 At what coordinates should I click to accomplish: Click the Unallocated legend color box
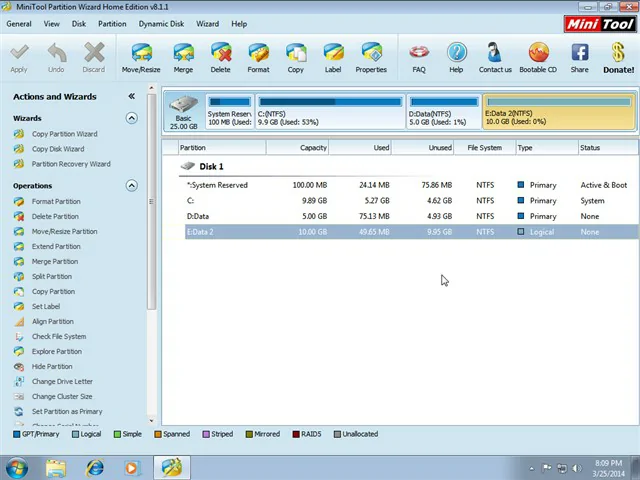pyautogui.click(x=338, y=434)
